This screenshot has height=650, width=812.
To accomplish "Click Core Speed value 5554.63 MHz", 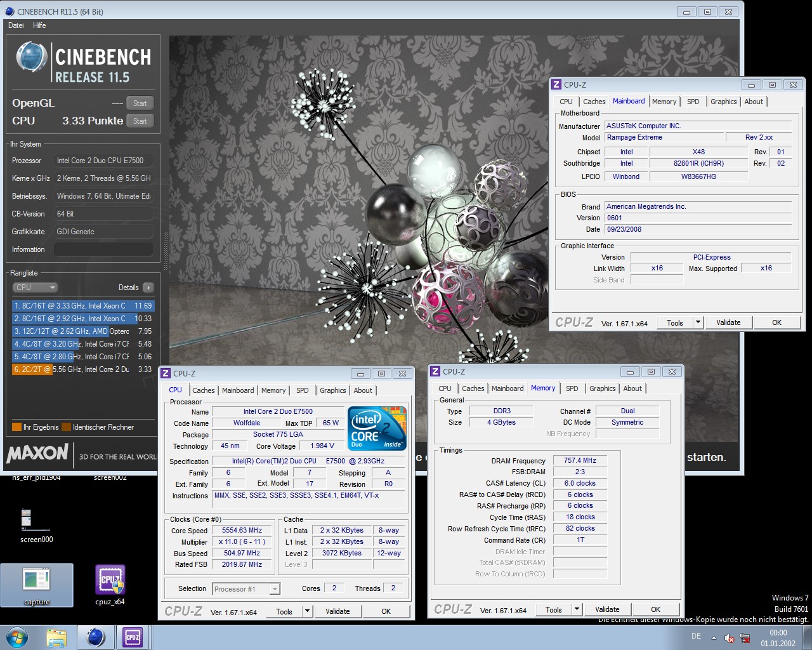I will [x=242, y=530].
